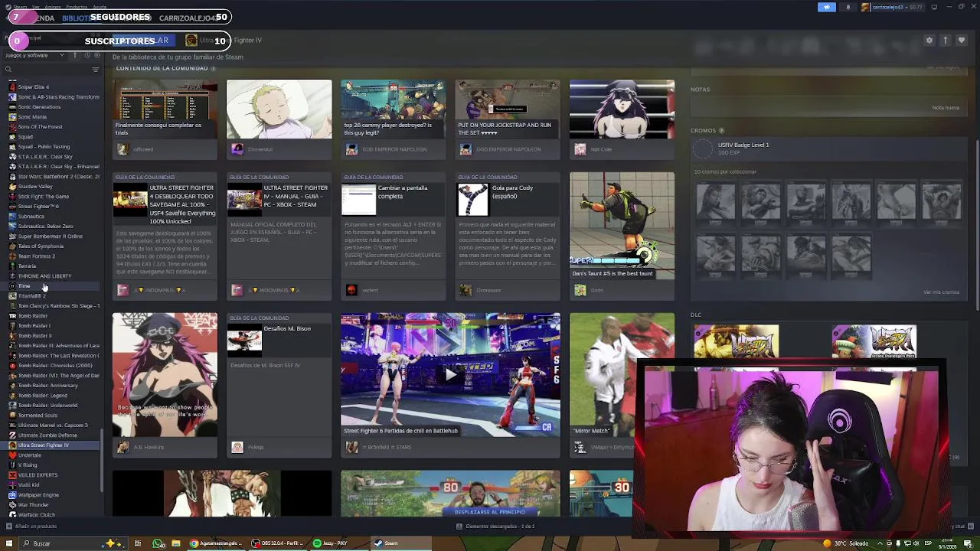Open the Desafíos M. Bison guide
Image resolution: width=980 pixels, height=551 pixels.
tap(279, 385)
